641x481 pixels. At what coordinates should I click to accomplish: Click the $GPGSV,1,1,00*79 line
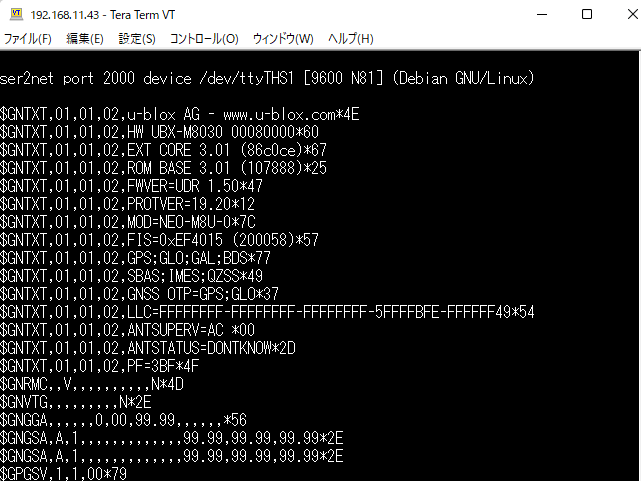tap(63, 474)
